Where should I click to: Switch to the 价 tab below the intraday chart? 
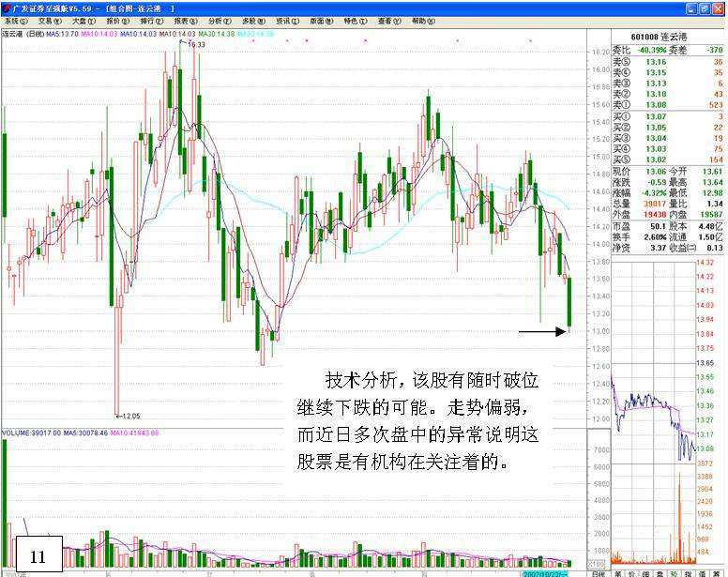(x=632, y=574)
